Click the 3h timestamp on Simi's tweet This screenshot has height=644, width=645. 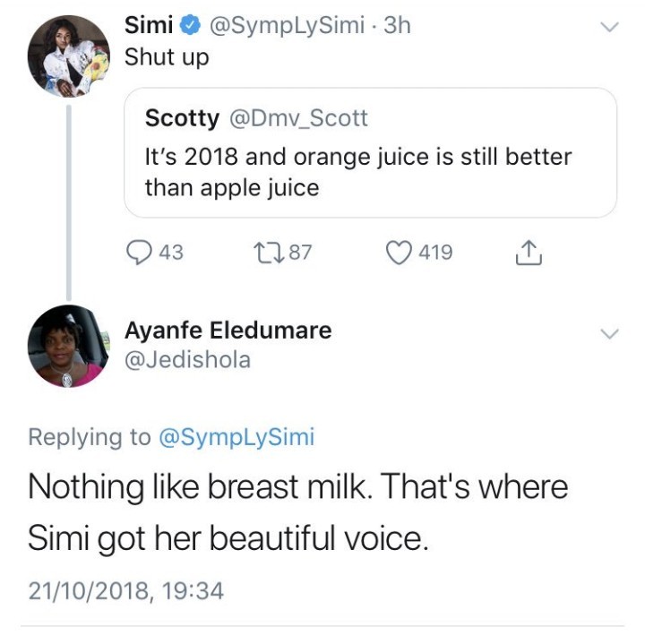coord(397,27)
